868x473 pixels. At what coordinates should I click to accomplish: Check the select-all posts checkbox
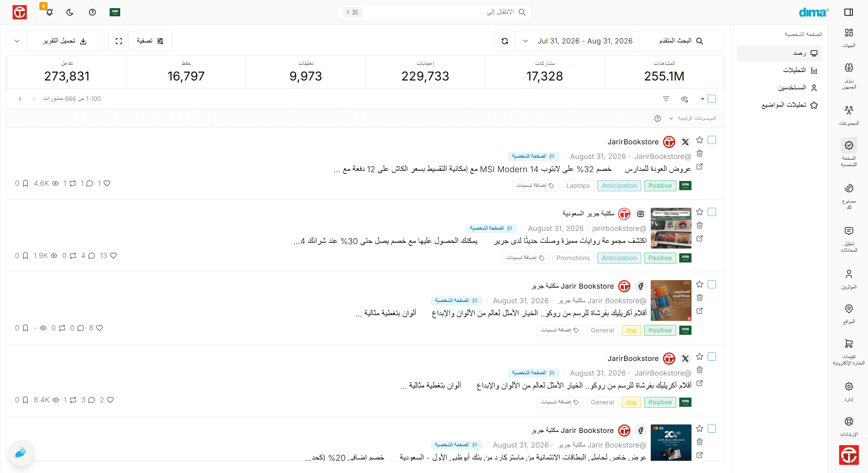(x=712, y=99)
